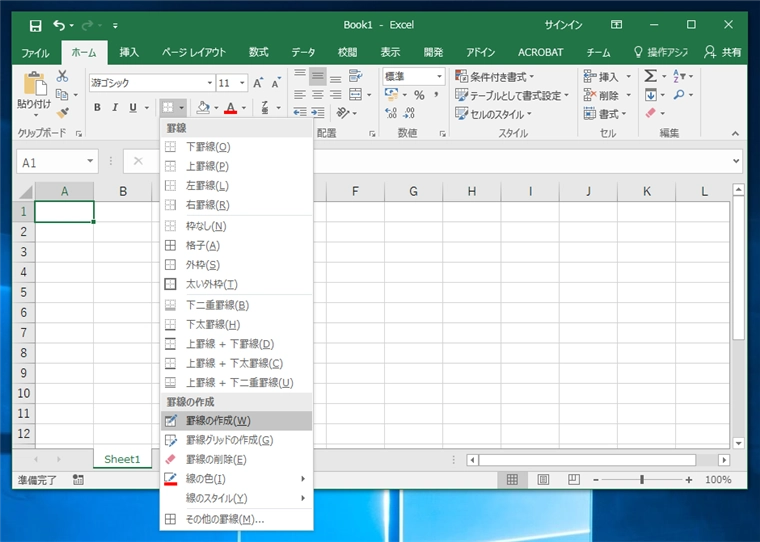Toggle right text alignment
Screen dimensions: 760x542
[x=336, y=95]
